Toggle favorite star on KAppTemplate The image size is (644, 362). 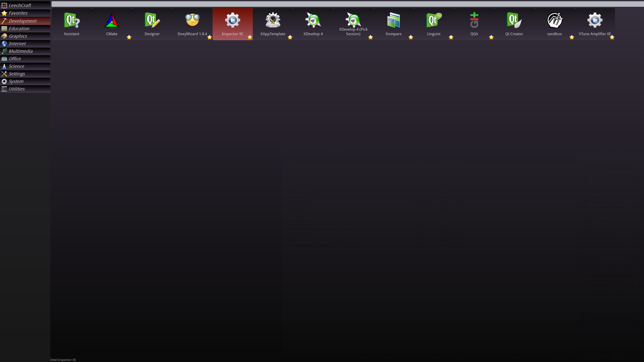click(290, 37)
